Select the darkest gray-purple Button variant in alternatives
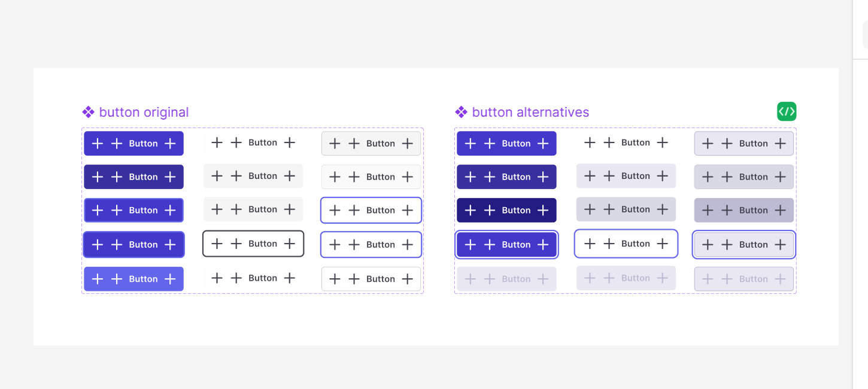 click(744, 210)
